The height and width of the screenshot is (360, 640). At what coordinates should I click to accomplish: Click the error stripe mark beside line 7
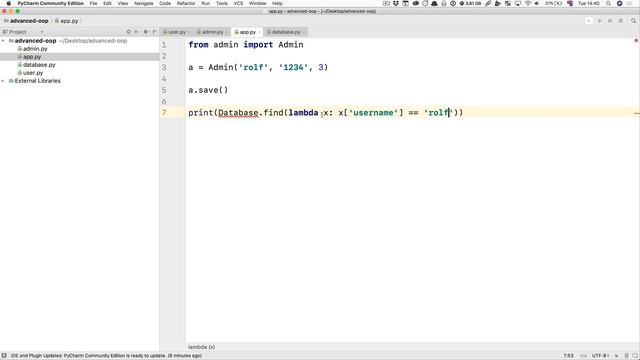coord(637,113)
